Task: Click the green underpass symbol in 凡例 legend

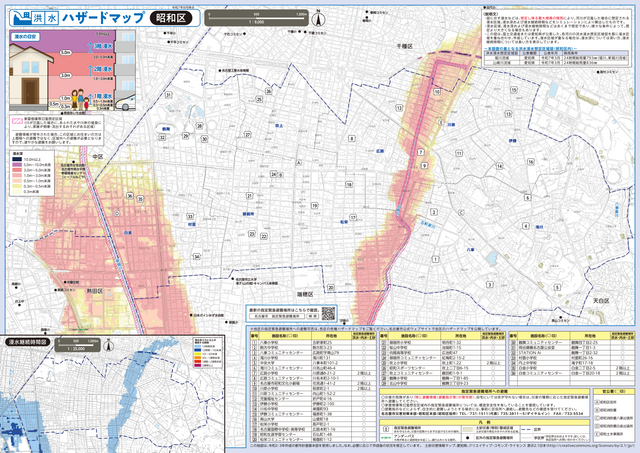Action: tap(386, 438)
